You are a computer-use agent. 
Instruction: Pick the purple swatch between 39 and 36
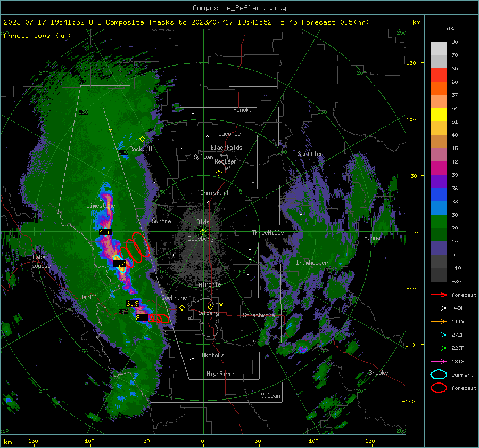tap(439, 182)
